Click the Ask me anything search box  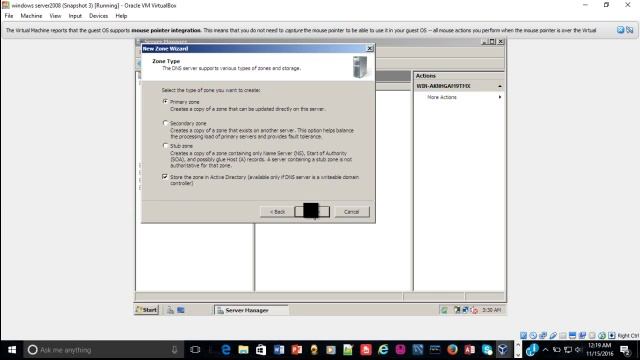click(x=103, y=350)
